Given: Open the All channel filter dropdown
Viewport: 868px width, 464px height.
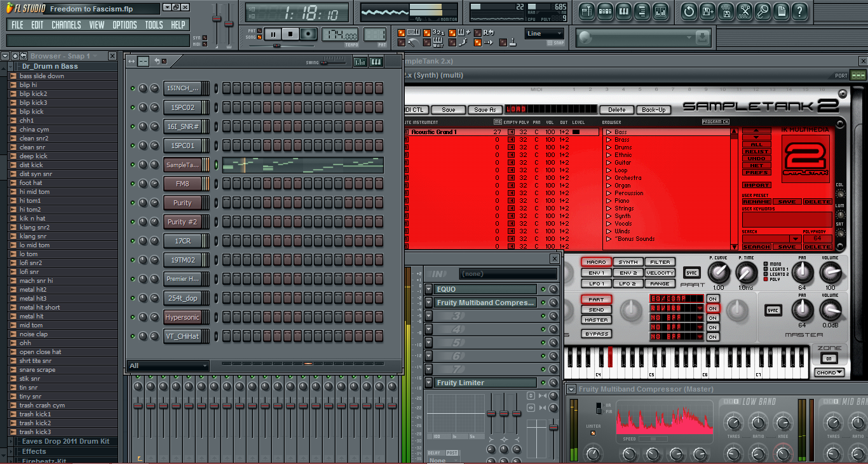Looking at the screenshot, I should click(168, 365).
